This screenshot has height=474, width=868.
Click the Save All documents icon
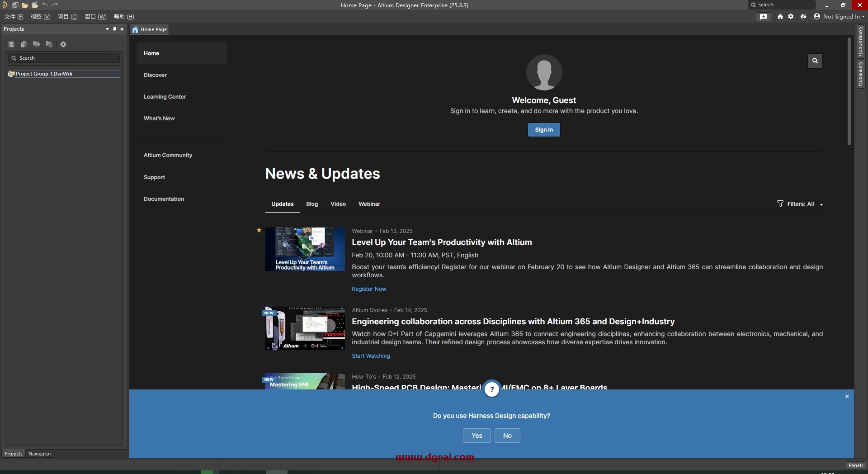15,5
